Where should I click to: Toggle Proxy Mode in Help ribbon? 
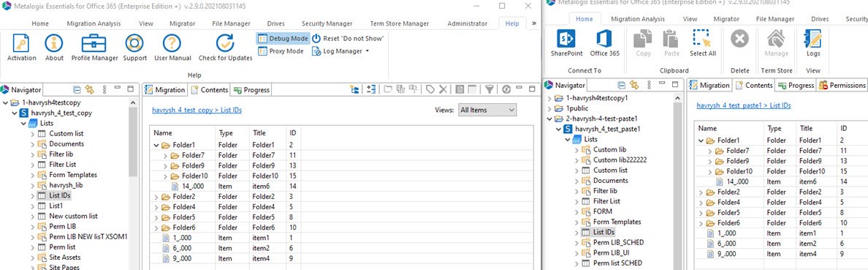[281, 51]
